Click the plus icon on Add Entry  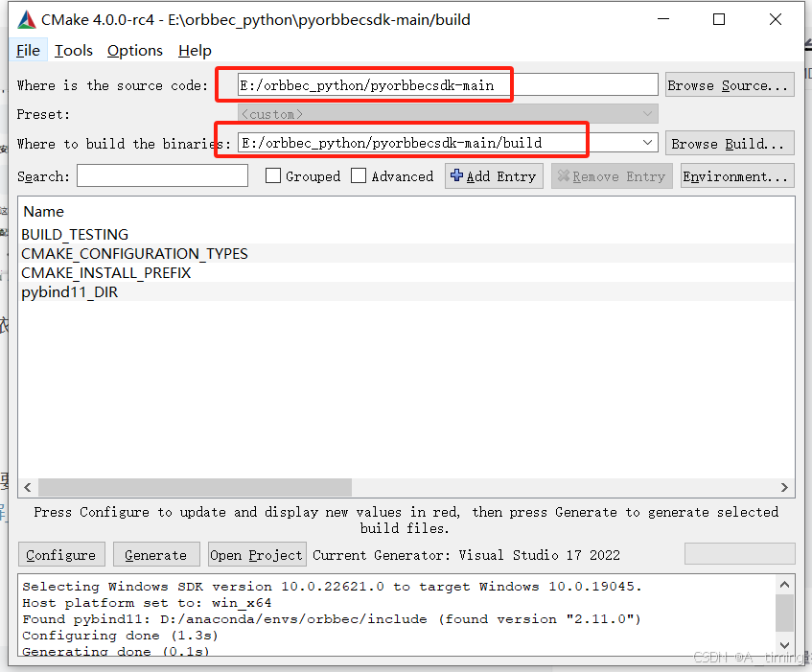[x=456, y=175]
